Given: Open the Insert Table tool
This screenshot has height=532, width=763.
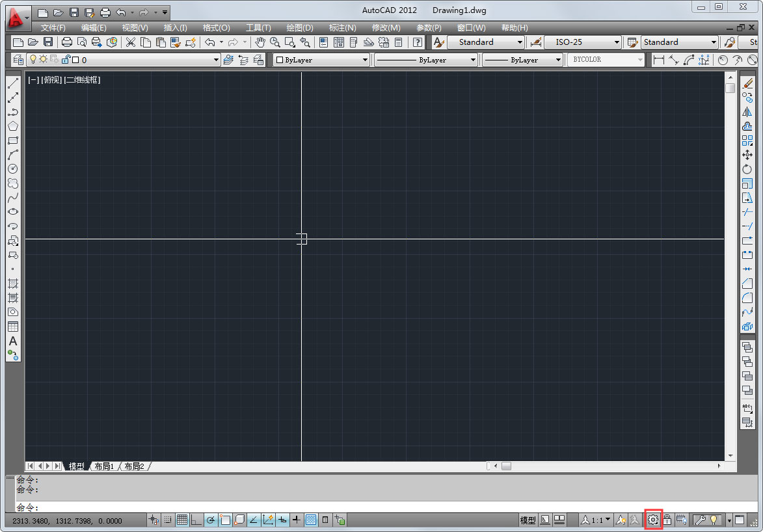Looking at the screenshot, I should click(14, 326).
